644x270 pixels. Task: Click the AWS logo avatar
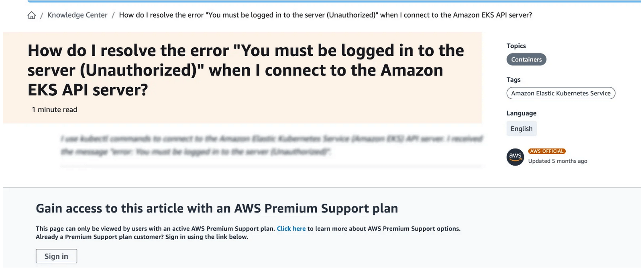tap(515, 157)
